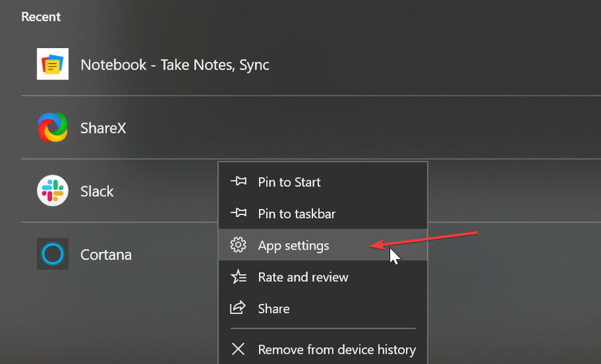Click the X icon for Remove from history
Screen dimensions: 601x364
[x=238, y=349]
